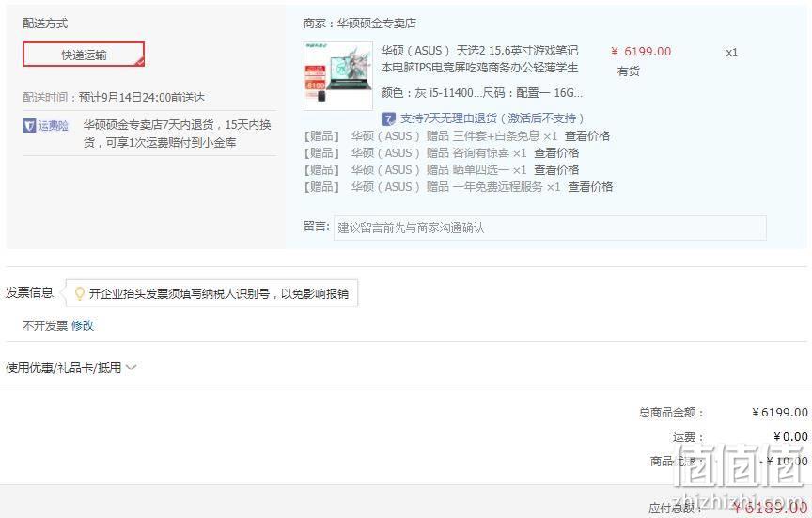812x518 pixels.
Task: View price of 三件套+白条免息 gift
Action: (x=586, y=136)
